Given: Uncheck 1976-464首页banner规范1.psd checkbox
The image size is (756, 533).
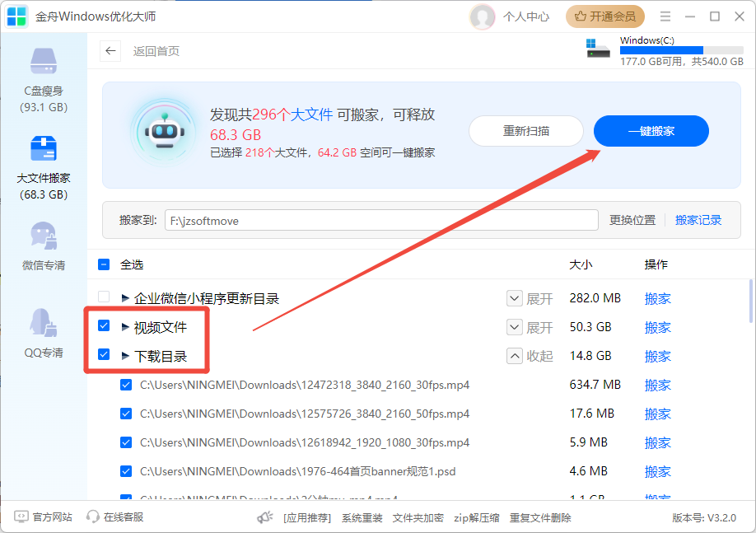Looking at the screenshot, I should pyautogui.click(x=126, y=471).
